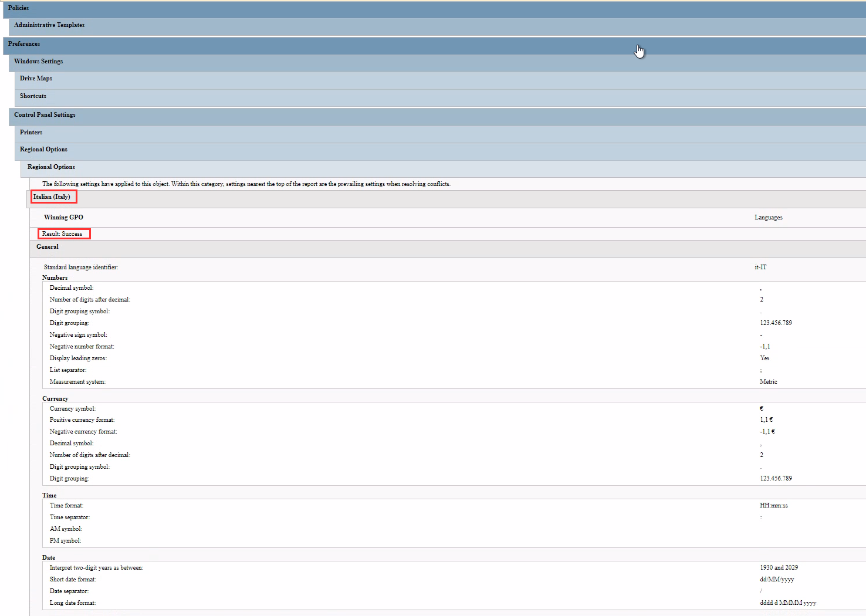Click the Time group heading
Viewport: 866px width, 616px height.
point(49,496)
